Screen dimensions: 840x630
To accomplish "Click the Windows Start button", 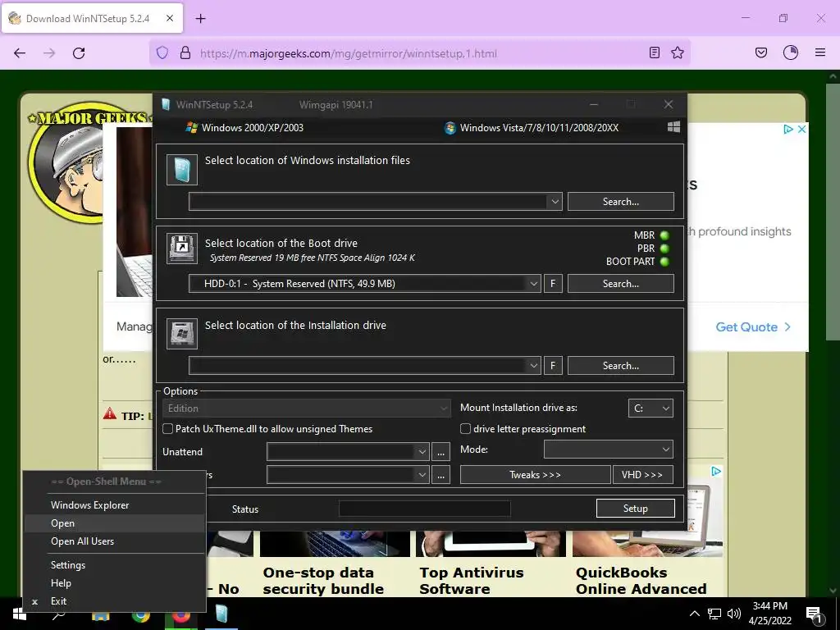I will click(x=20, y=614).
